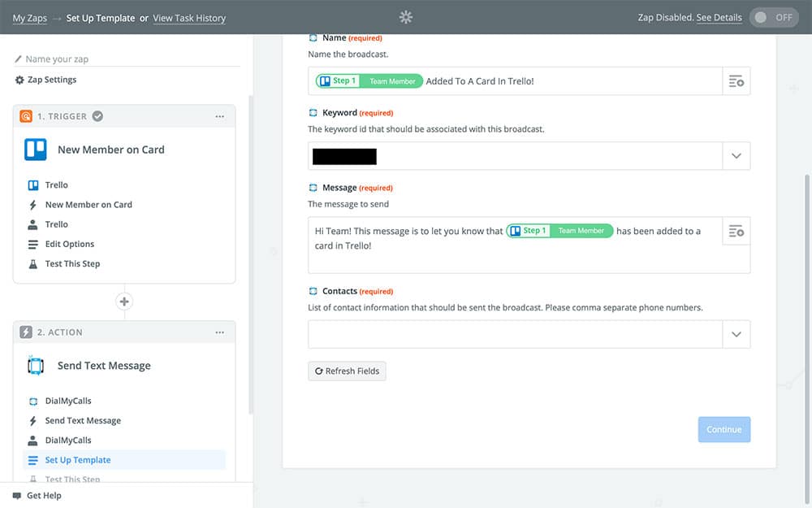Open the View Task History link

point(189,18)
